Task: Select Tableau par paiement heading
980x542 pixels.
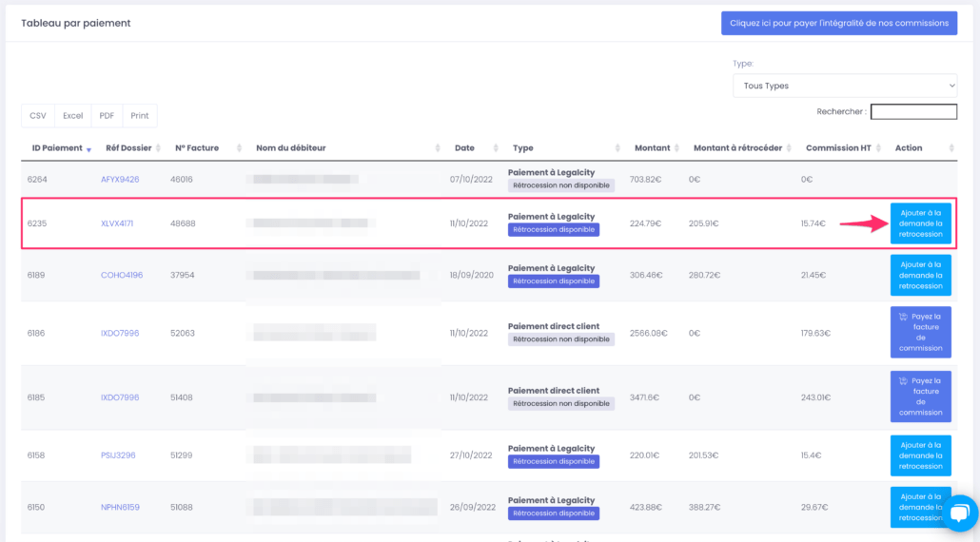Action: point(75,23)
